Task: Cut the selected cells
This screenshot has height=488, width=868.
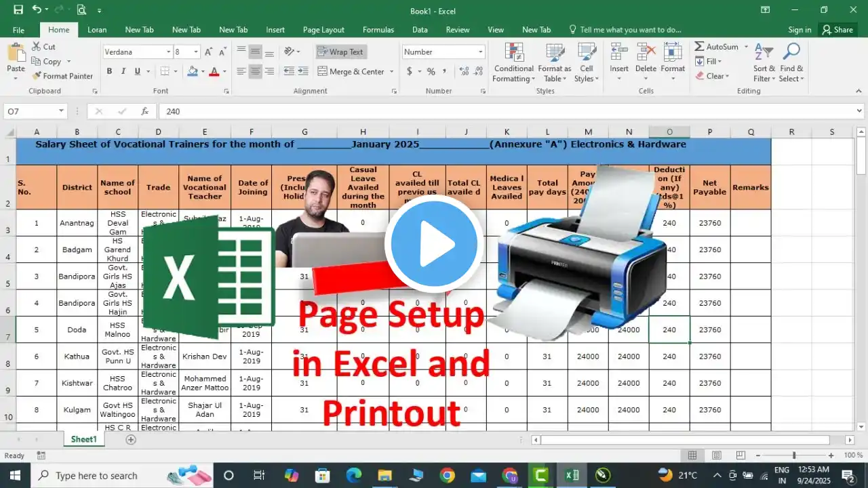Action: 44,47
